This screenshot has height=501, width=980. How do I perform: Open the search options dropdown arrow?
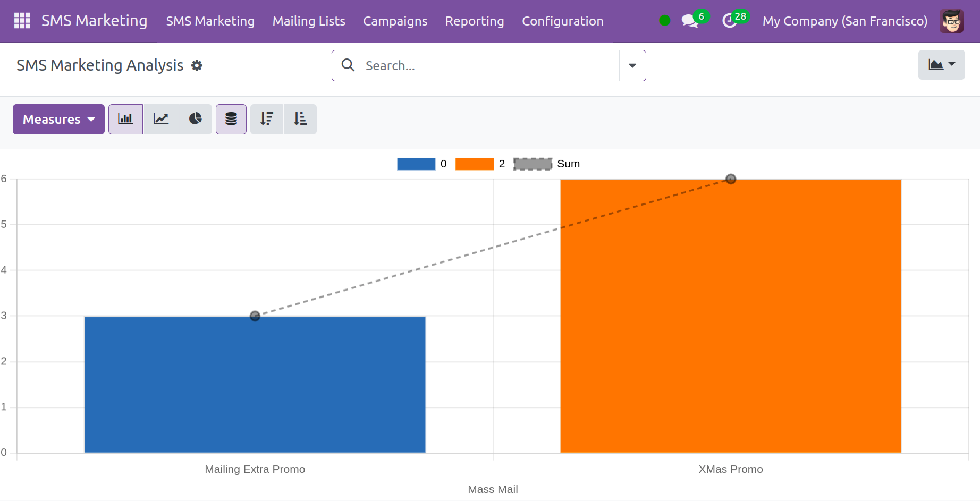pos(632,65)
